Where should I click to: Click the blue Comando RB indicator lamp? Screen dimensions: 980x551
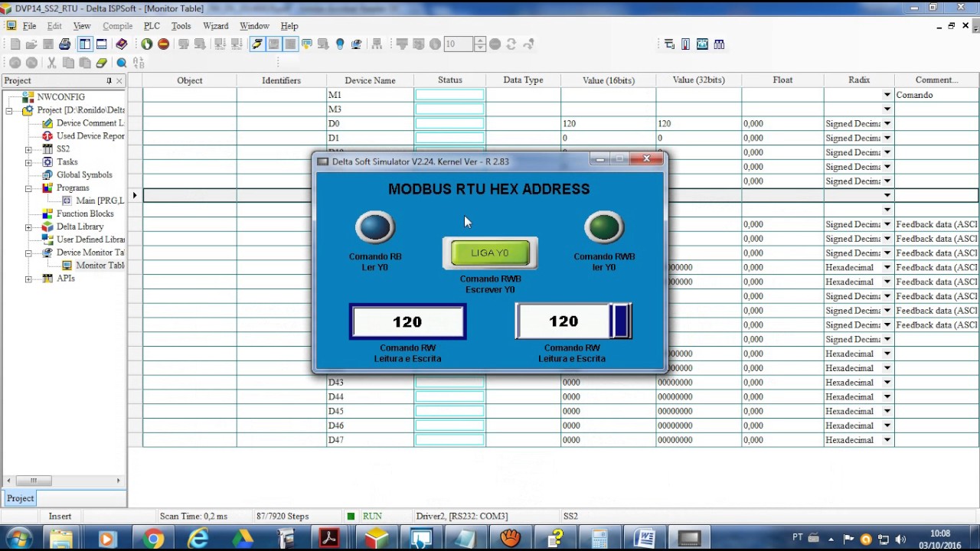(x=374, y=227)
